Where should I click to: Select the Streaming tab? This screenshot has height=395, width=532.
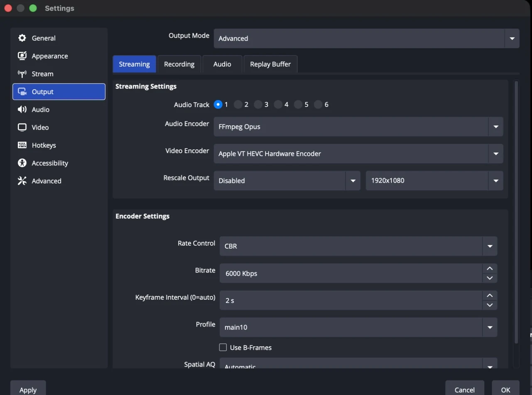click(x=134, y=64)
